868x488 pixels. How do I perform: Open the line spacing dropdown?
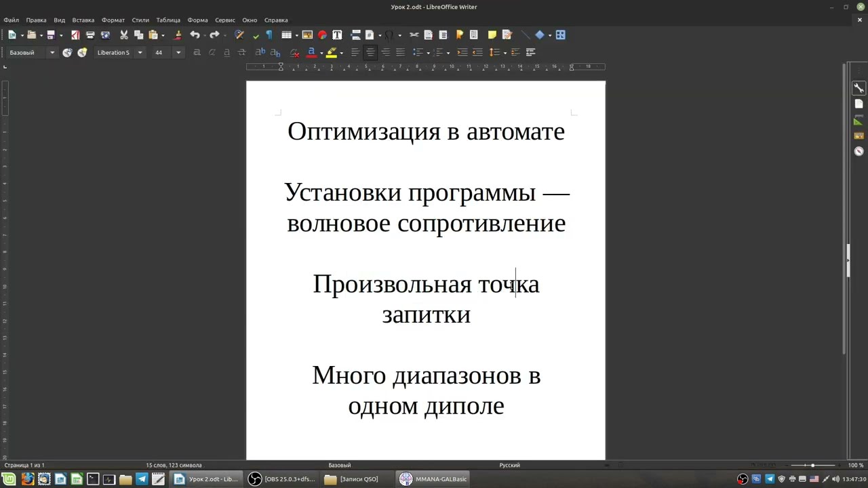coord(505,52)
